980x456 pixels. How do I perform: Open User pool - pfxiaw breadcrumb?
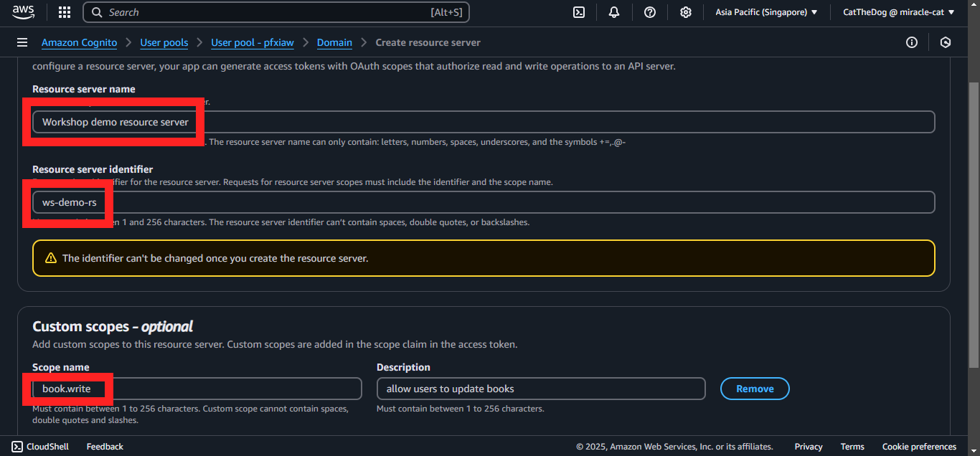click(253, 43)
